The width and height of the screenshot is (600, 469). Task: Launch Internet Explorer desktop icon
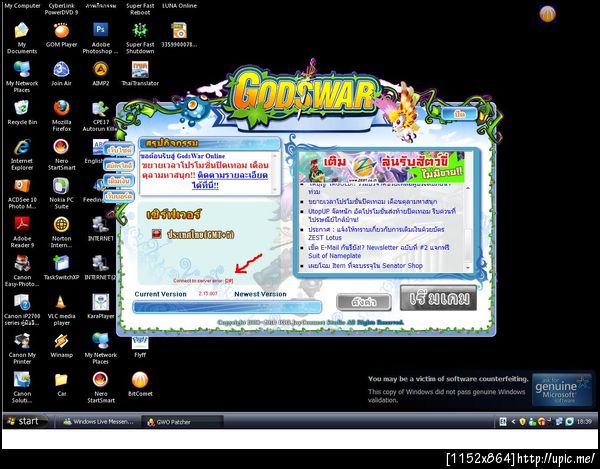click(22, 155)
